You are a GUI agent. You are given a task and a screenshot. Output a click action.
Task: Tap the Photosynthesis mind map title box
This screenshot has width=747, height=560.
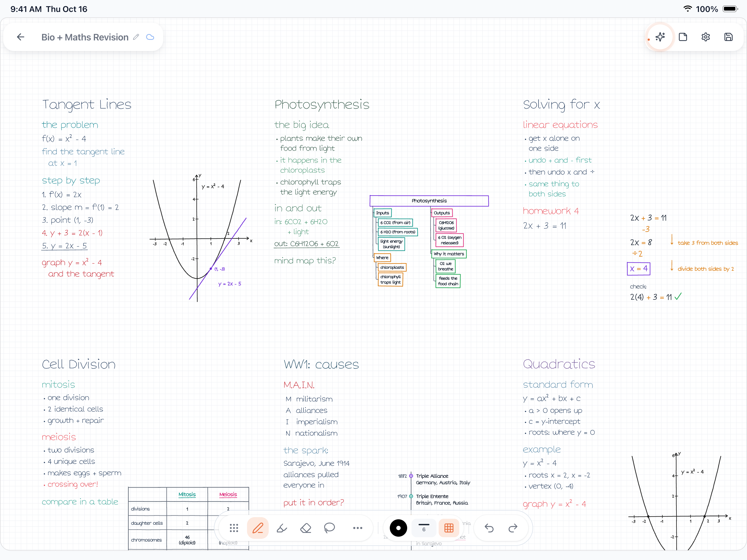pyautogui.click(x=429, y=201)
